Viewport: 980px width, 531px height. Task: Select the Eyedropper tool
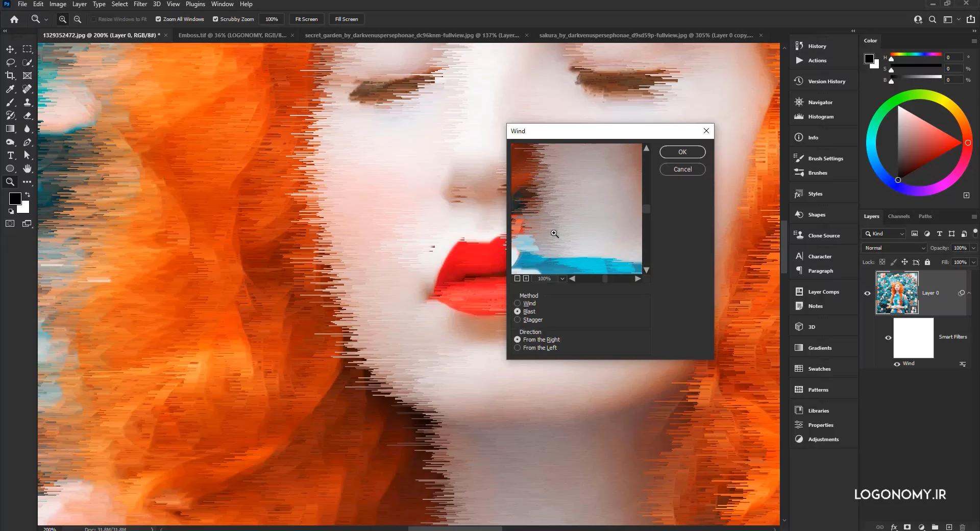point(10,89)
